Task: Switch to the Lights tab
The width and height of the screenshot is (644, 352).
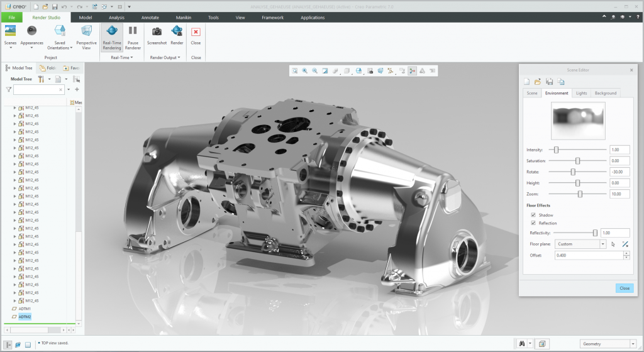Action: coord(581,93)
